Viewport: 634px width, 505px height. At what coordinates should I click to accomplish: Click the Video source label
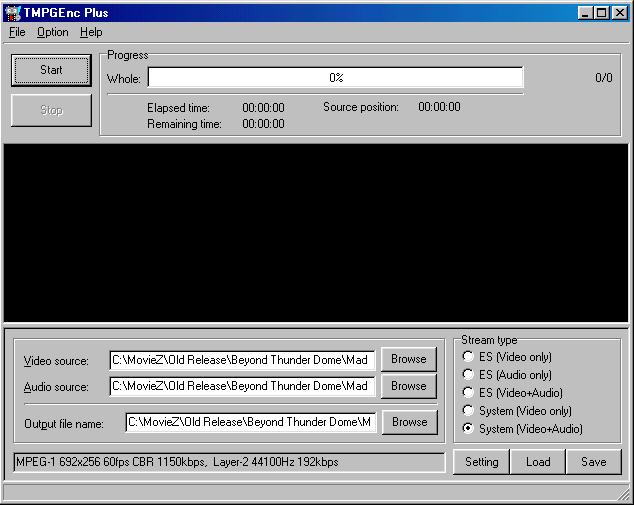click(x=56, y=361)
